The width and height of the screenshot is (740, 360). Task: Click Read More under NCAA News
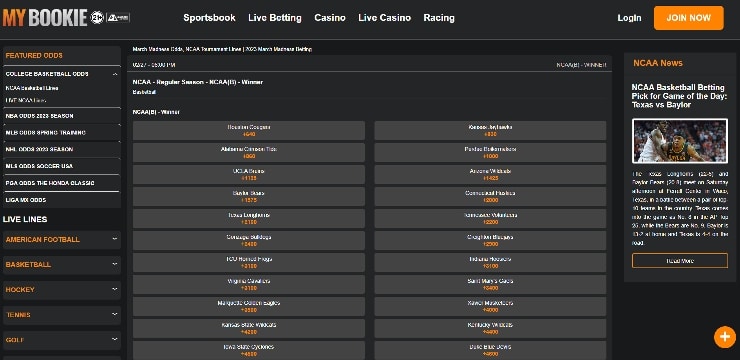(680, 260)
